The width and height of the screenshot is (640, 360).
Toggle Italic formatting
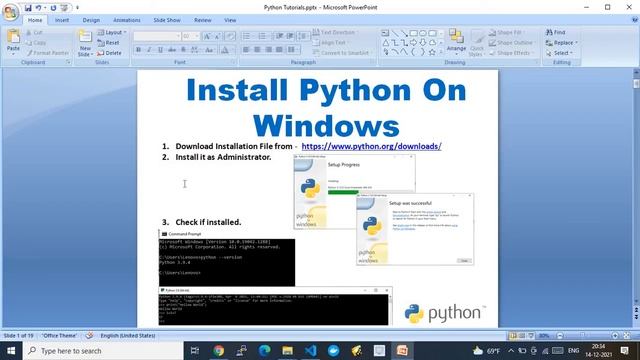tap(149, 50)
